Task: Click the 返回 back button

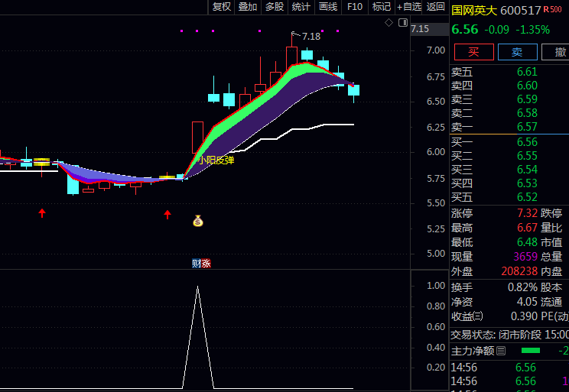Action: pyautogui.click(x=436, y=7)
